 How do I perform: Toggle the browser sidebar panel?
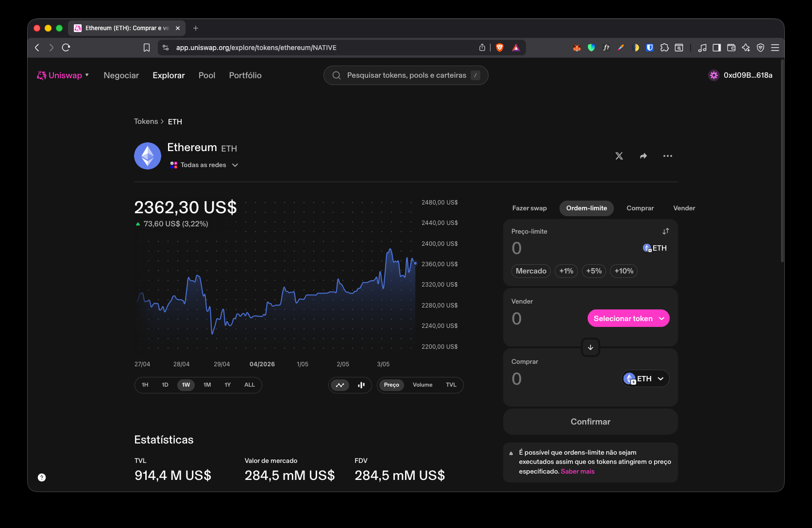click(717, 48)
